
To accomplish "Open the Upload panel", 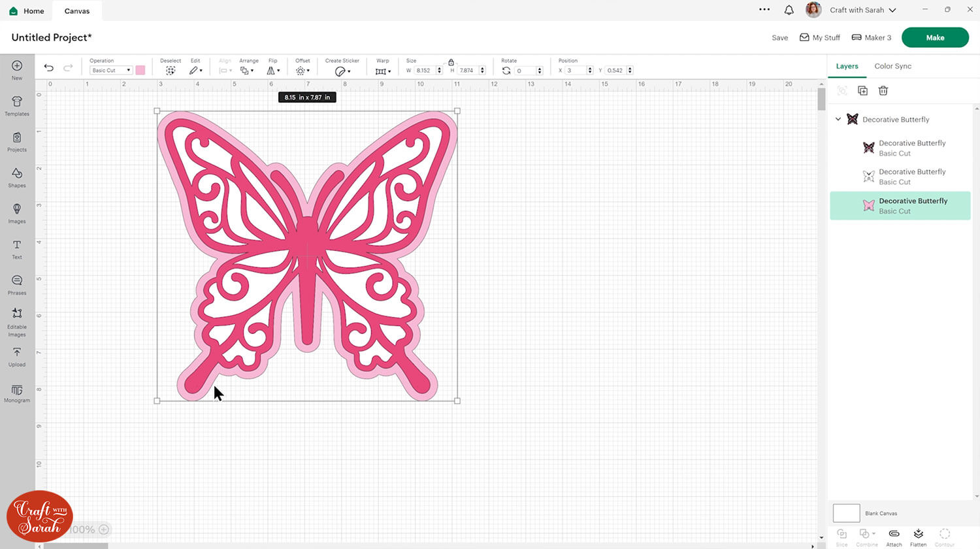I will click(17, 356).
